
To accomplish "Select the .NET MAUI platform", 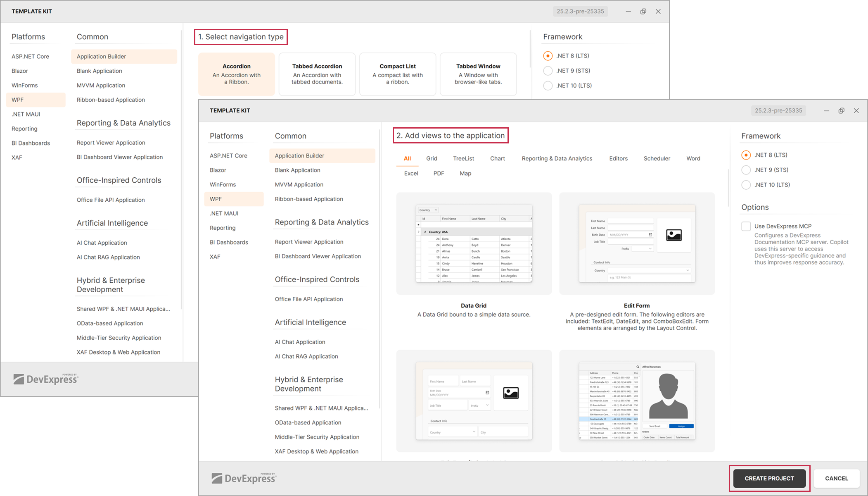I will click(x=224, y=213).
